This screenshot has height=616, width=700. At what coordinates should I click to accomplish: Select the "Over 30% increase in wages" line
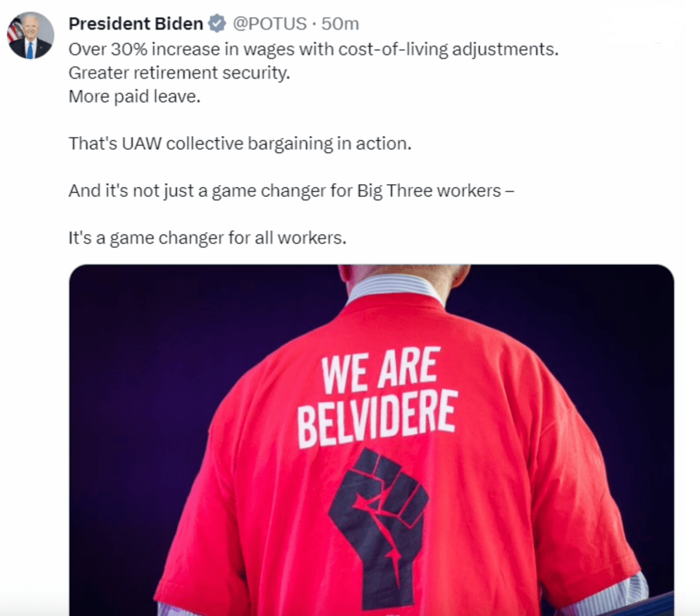(x=314, y=49)
